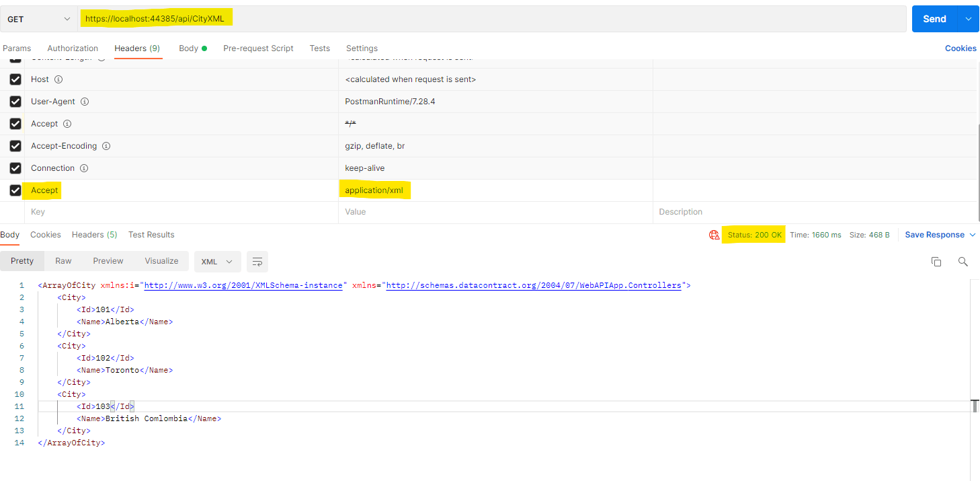Select the Pretty view button
Screen dimensions: 980x481
pyautogui.click(x=22, y=261)
